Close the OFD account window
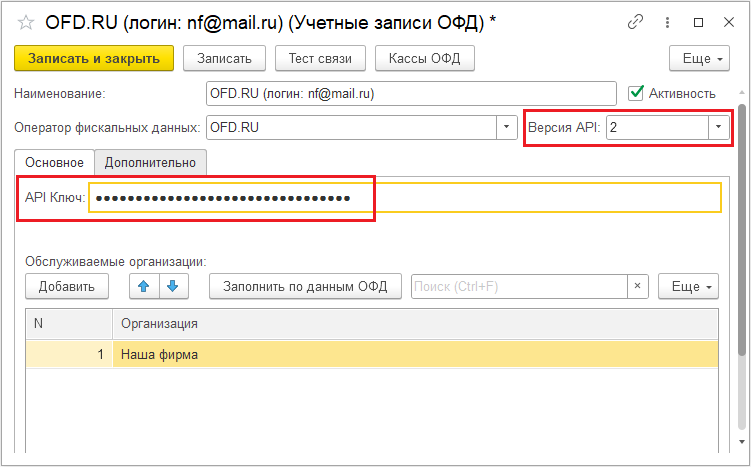This screenshot has height=467, width=751. (729, 21)
